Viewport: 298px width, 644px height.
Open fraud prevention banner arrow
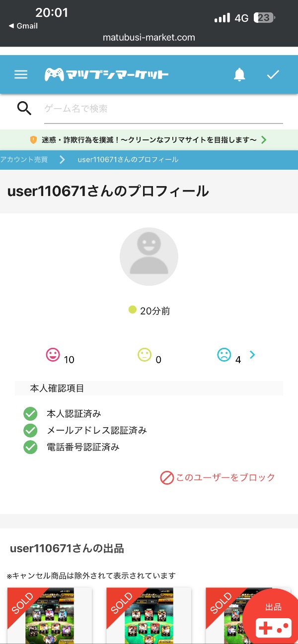(x=264, y=140)
